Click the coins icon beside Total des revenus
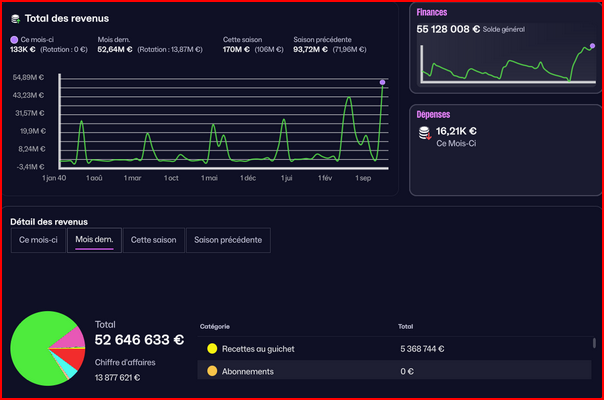This screenshot has height=400, width=604. click(14, 19)
